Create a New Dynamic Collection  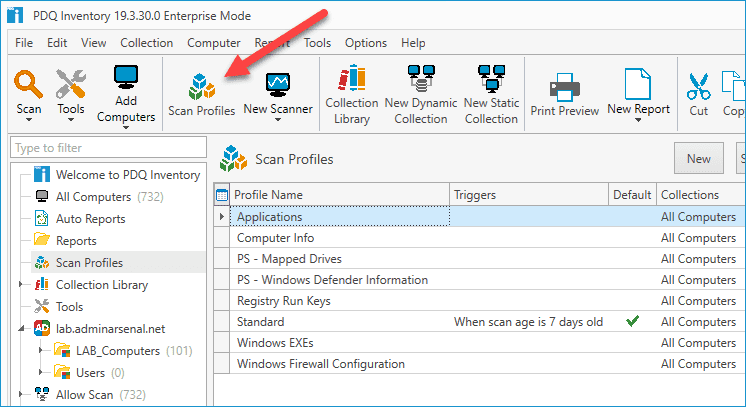coord(421,95)
